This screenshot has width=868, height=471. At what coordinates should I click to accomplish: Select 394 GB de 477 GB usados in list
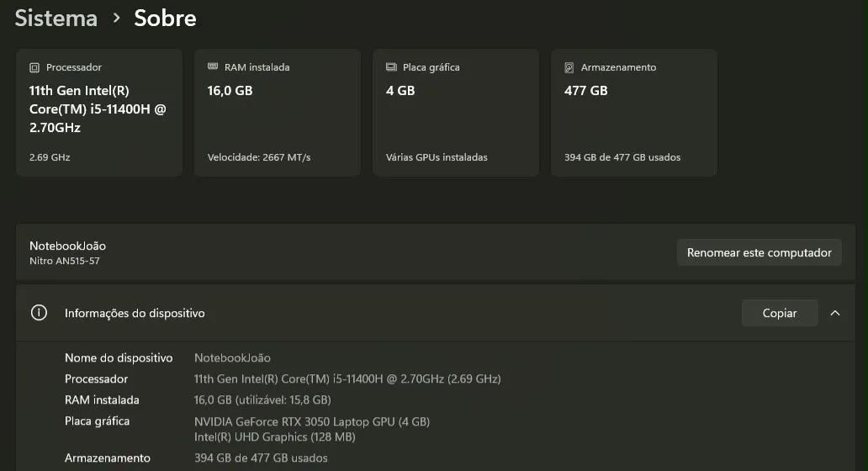[x=261, y=458]
